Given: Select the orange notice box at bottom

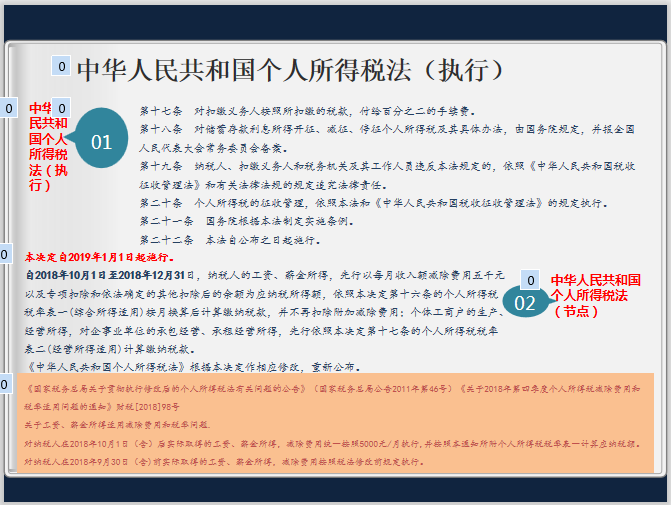Looking at the screenshot, I should (x=336, y=423).
